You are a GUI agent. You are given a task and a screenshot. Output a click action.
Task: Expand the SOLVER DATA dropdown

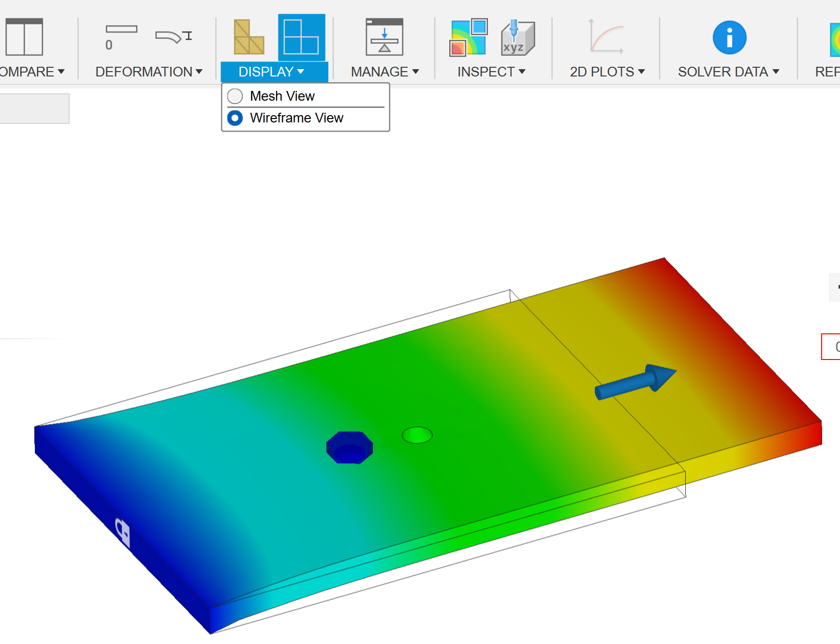tap(777, 72)
